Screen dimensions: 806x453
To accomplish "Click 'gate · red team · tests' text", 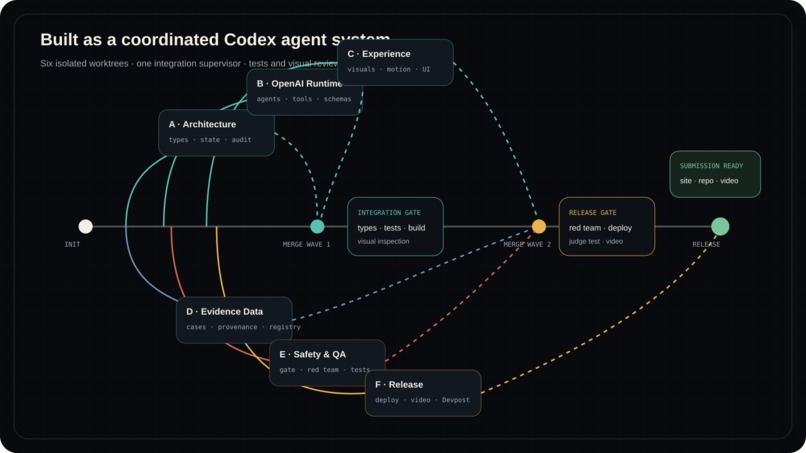I will (324, 370).
